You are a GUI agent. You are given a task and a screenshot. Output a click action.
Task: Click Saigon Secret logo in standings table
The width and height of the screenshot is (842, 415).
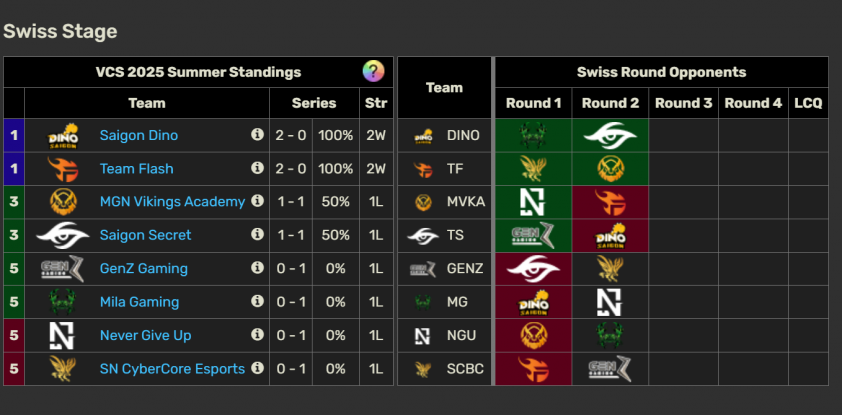tap(63, 235)
